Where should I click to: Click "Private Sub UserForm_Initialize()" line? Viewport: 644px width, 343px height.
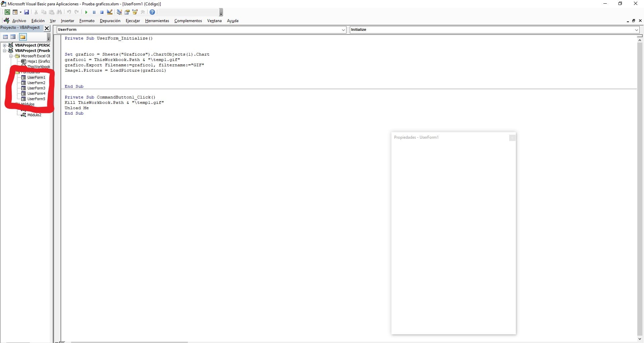(x=109, y=38)
